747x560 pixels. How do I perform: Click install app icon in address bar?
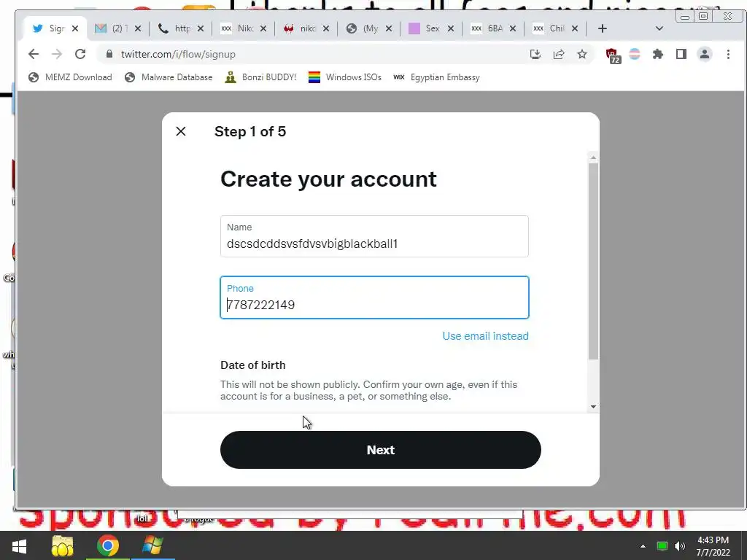[x=535, y=54]
